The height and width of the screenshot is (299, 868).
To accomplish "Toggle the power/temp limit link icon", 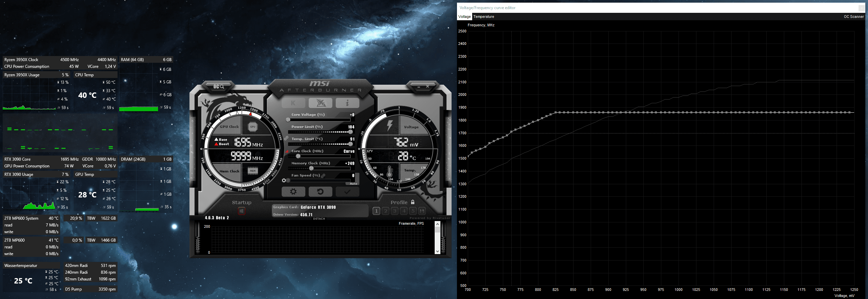I will pyautogui.click(x=286, y=138).
